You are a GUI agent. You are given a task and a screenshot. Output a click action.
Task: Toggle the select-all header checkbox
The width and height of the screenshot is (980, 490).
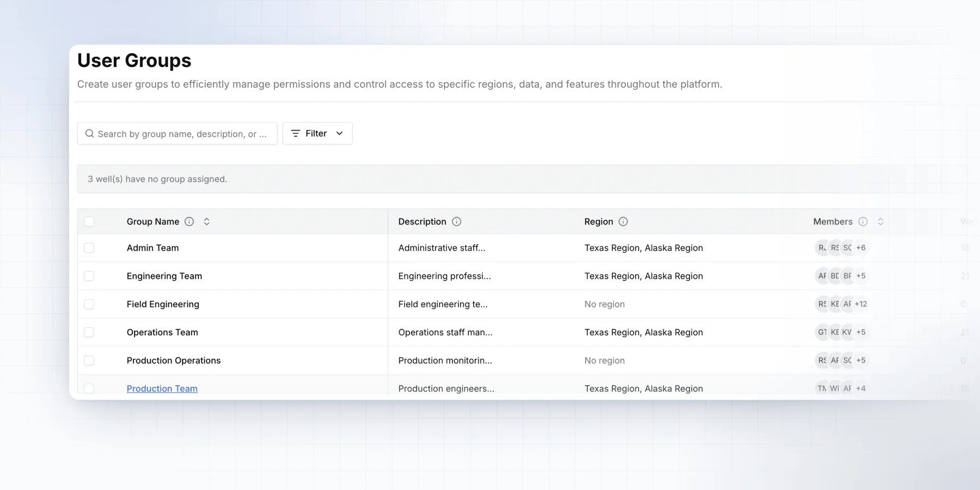89,222
